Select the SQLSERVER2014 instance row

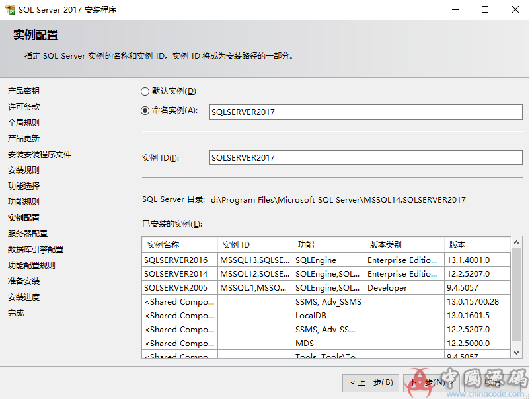[326, 273]
